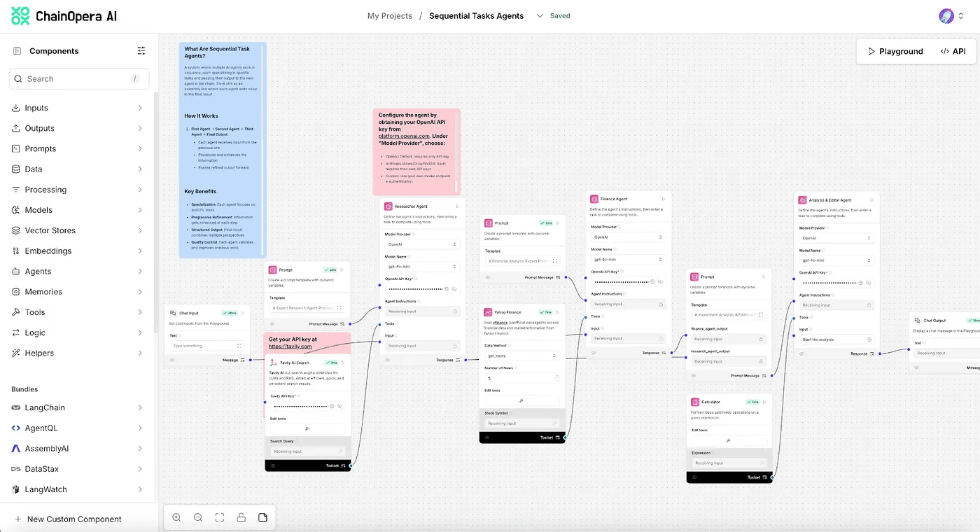The image size is (980, 532).
Task: Open Finance Agent Model Provider dropdown
Action: pyautogui.click(x=627, y=237)
